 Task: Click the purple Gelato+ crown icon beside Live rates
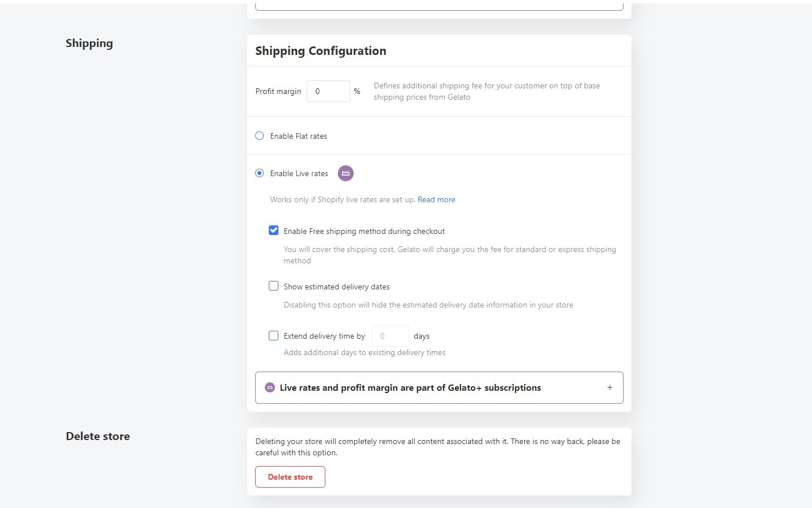346,173
